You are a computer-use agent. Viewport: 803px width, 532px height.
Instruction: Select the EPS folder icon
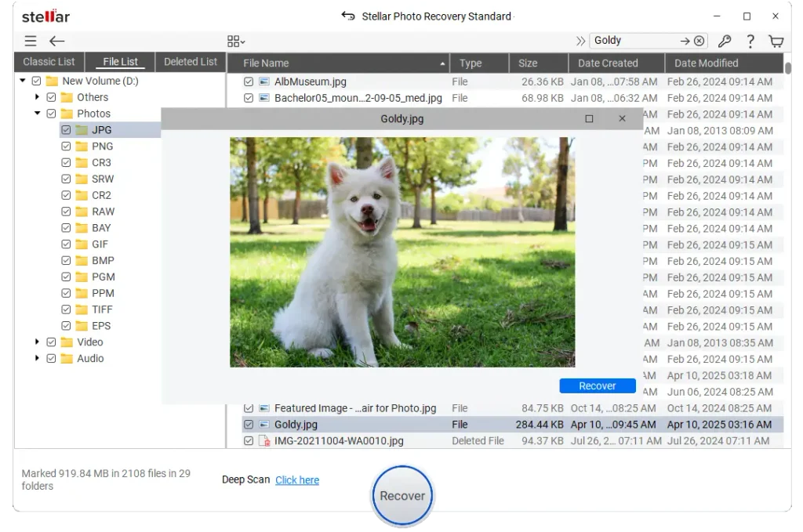(82, 326)
